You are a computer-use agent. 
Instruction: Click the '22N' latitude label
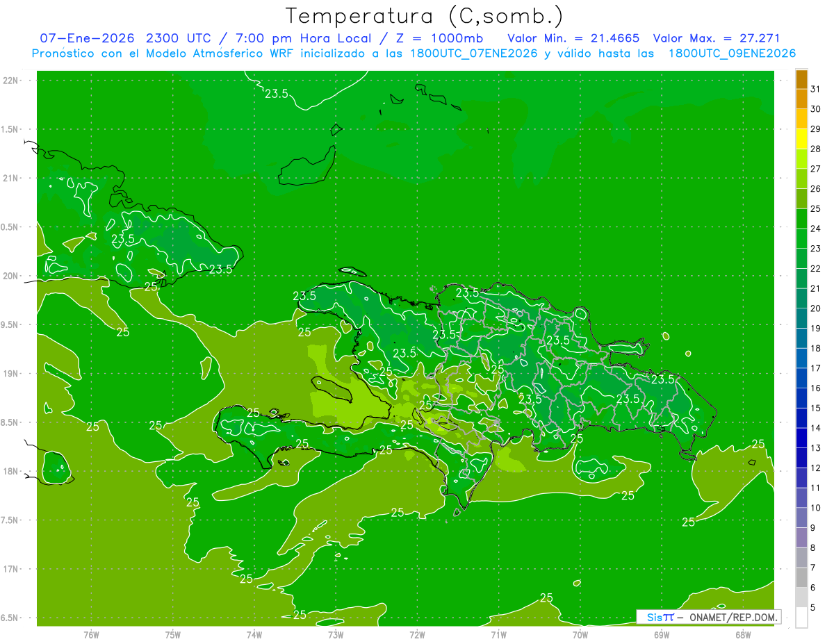[12, 81]
